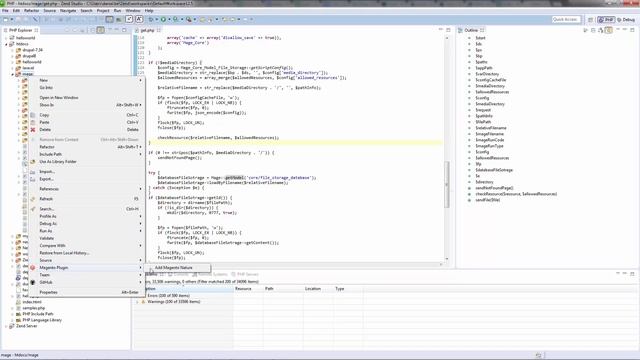Click the GitHub icon in context menu
Viewport: 640px width, 360px height.
tap(33, 282)
